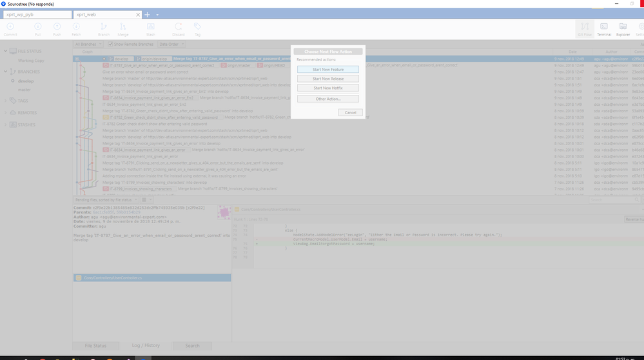
Task: Close the xprt_web tab
Action: pos(138,14)
